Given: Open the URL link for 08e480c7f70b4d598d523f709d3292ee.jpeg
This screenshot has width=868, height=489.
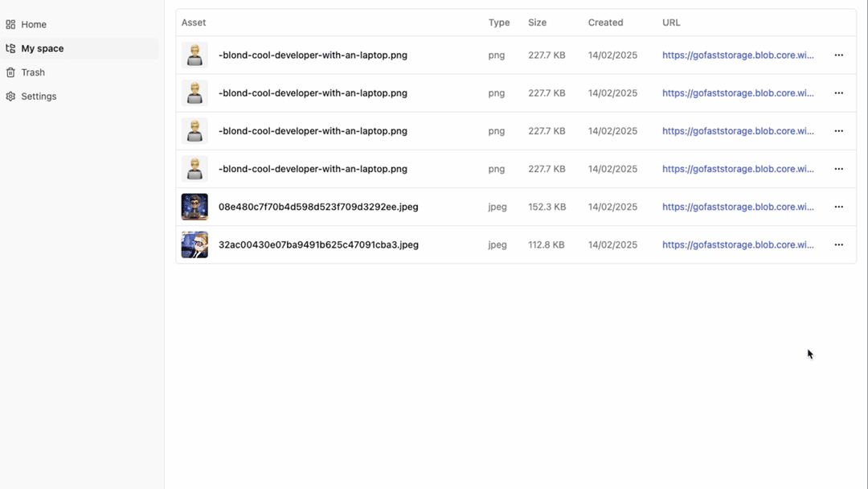Looking at the screenshot, I should point(737,207).
